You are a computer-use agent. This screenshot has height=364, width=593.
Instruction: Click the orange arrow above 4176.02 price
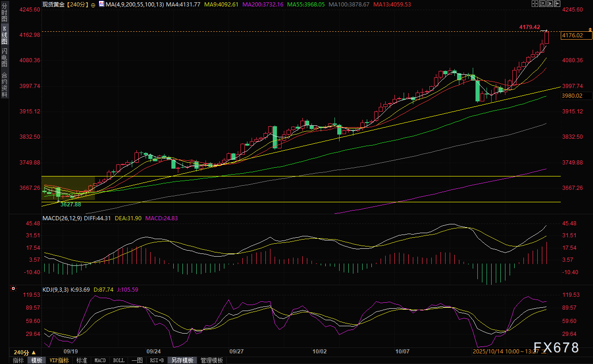pyautogui.click(x=590, y=29)
